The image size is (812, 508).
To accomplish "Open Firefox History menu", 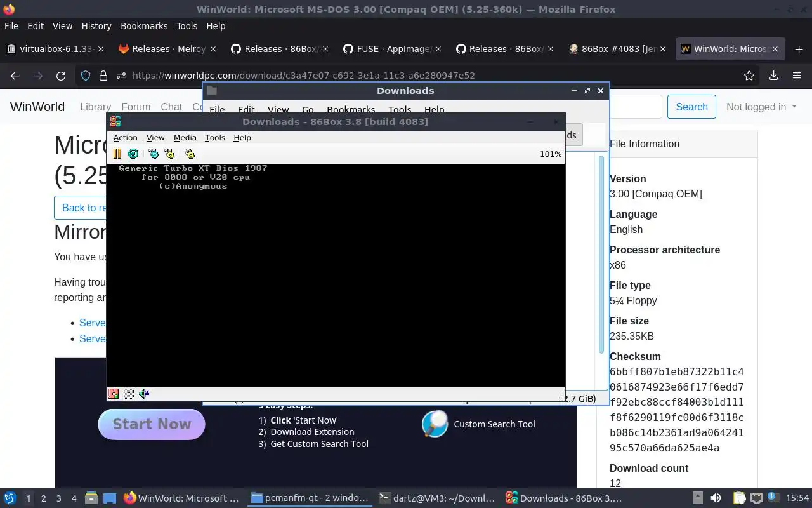I will [96, 26].
